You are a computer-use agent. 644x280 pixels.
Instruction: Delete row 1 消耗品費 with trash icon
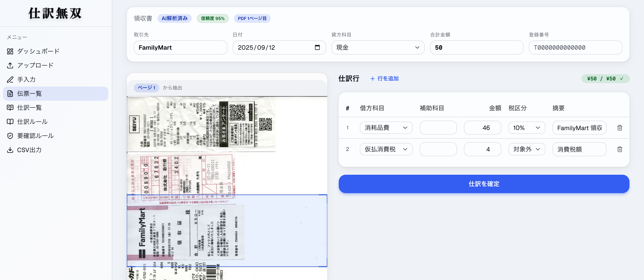point(620,128)
